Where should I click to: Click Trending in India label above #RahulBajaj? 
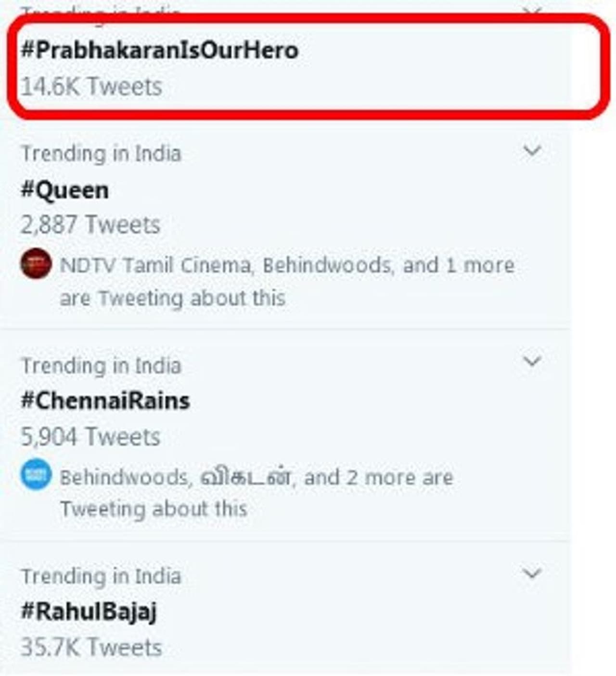point(101,576)
